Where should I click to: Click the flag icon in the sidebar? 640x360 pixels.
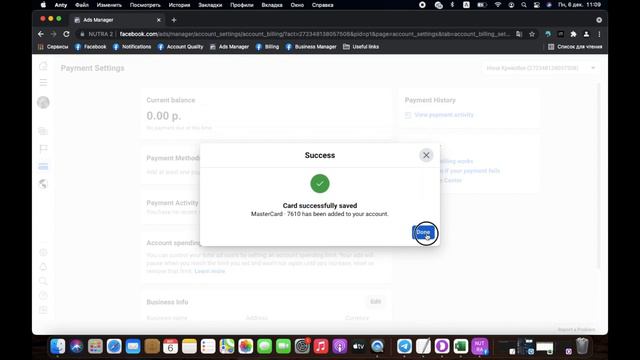coord(43,149)
